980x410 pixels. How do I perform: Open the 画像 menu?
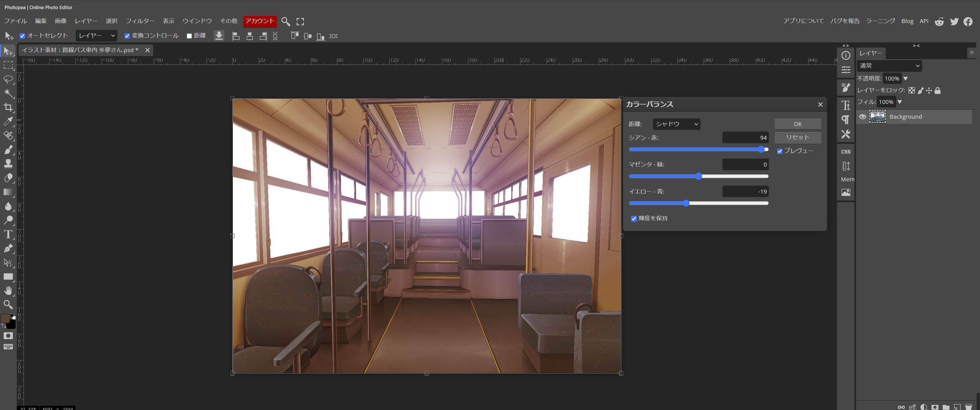(x=60, y=21)
